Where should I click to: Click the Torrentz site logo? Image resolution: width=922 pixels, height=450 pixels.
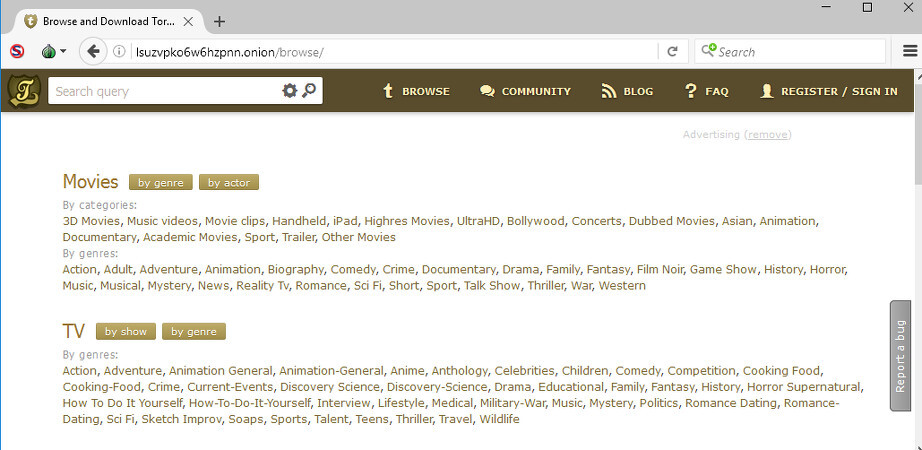click(24, 91)
